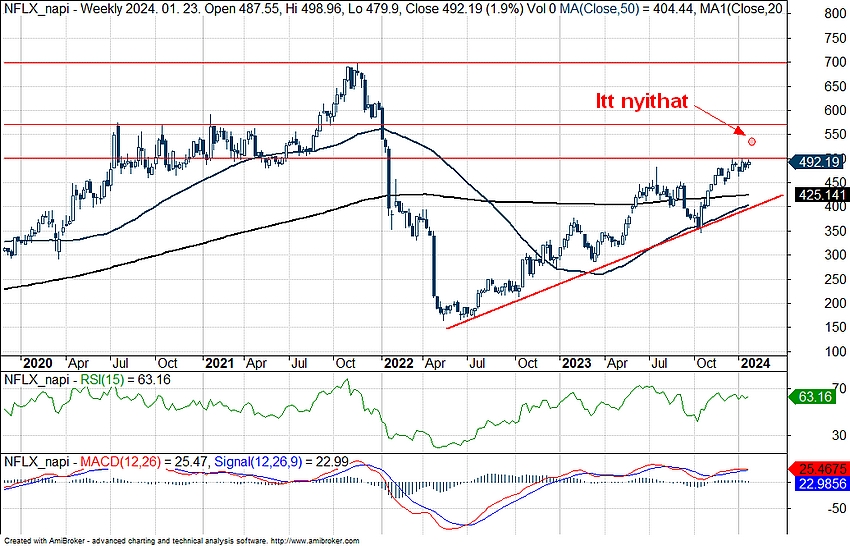Click the 800 price axis label
This screenshot has height=546, width=850.
[835, 14]
